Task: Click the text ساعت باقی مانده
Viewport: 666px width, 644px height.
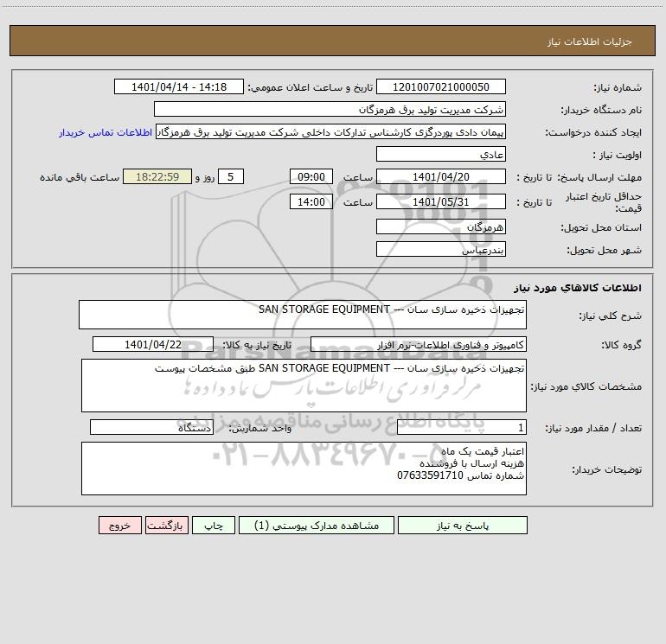Action: coord(80,177)
